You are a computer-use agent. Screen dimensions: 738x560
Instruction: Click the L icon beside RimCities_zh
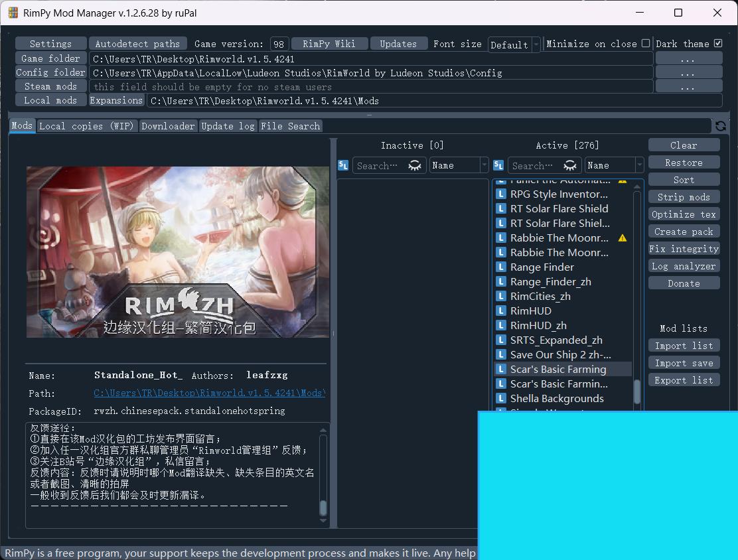pos(501,297)
